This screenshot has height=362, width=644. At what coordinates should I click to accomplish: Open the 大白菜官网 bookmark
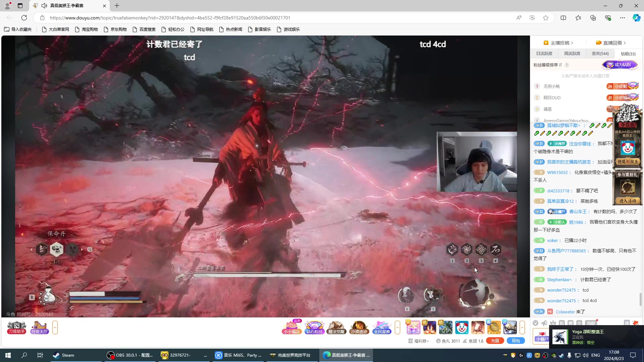pos(56,29)
